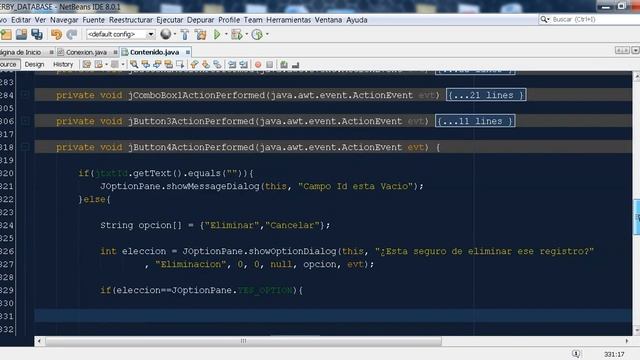Open the Reestructurar menu
The width and height of the screenshot is (640, 360).
[131, 20]
